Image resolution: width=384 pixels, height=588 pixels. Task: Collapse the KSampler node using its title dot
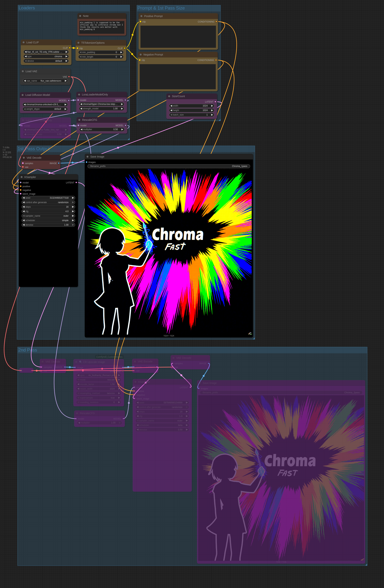click(22, 177)
